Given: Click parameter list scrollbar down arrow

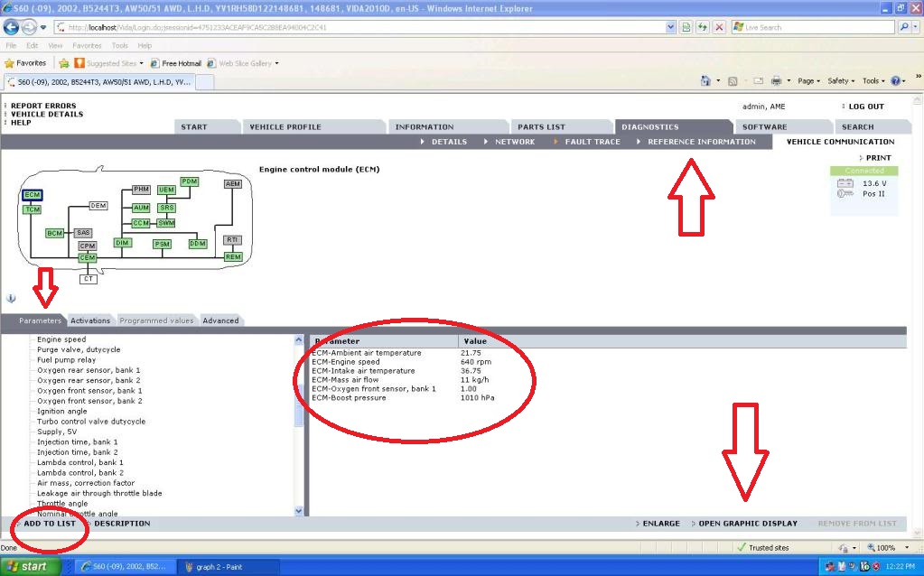Looking at the screenshot, I should 300,511.
